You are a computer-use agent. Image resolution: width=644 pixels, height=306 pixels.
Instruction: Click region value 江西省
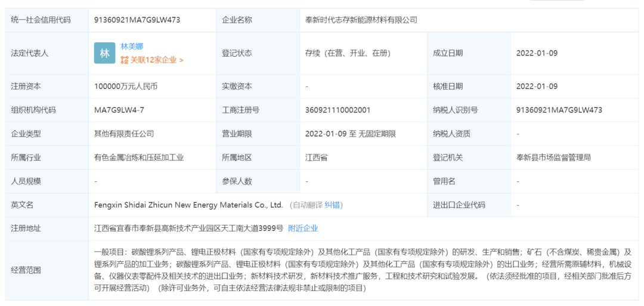(x=317, y=157)
